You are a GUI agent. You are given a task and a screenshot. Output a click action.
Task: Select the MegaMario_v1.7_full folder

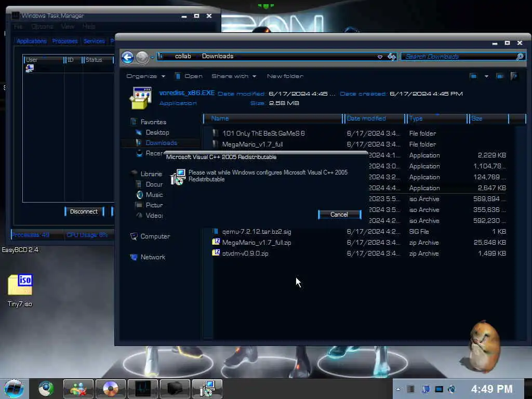(252, 144)
